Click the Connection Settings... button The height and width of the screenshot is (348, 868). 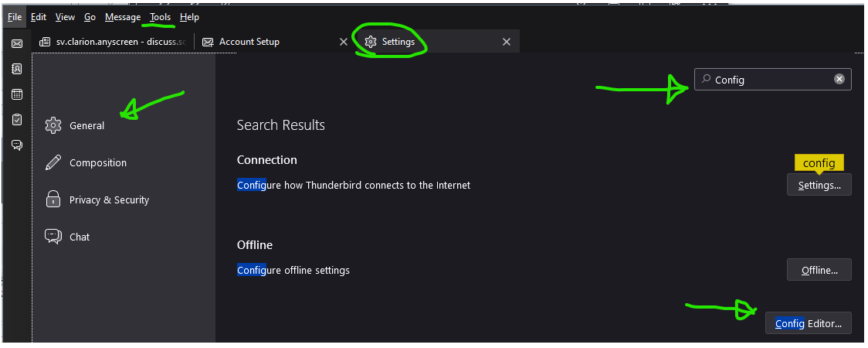tap(819, 185)
